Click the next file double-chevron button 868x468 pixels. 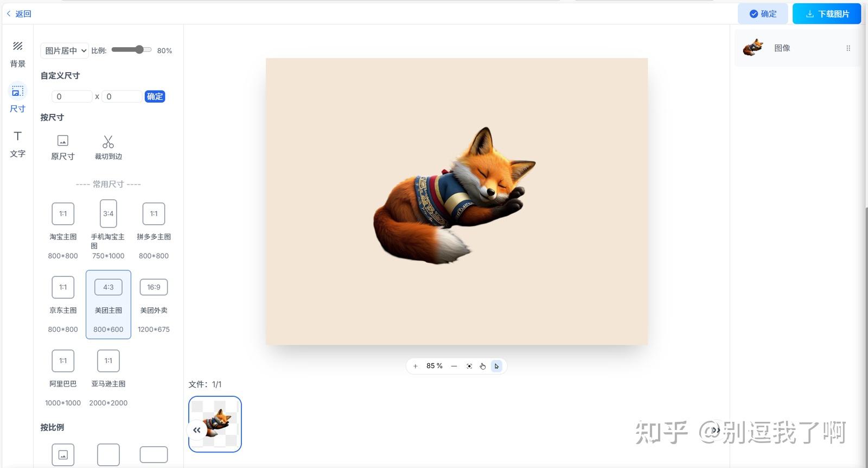(716, 430)
